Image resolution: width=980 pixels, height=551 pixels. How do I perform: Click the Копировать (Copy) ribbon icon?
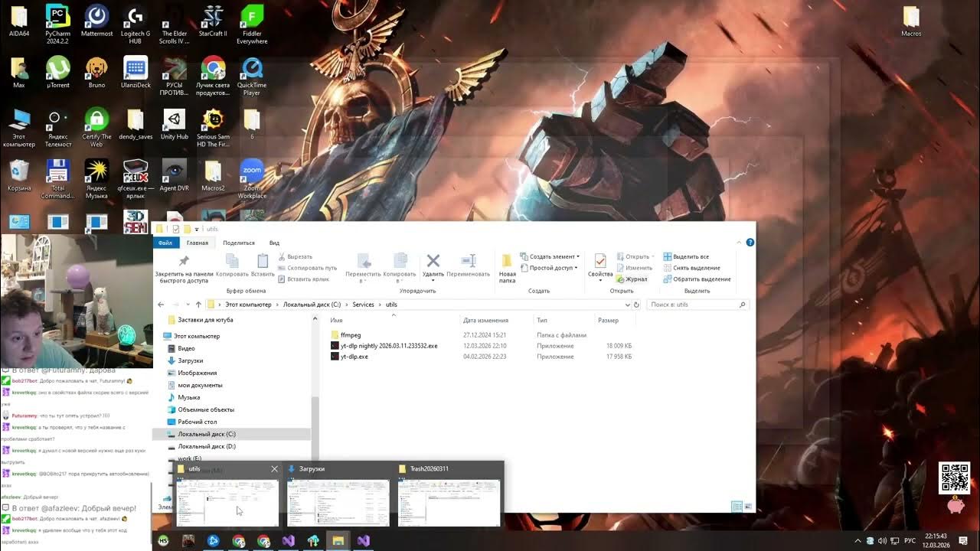pos(232,266)
